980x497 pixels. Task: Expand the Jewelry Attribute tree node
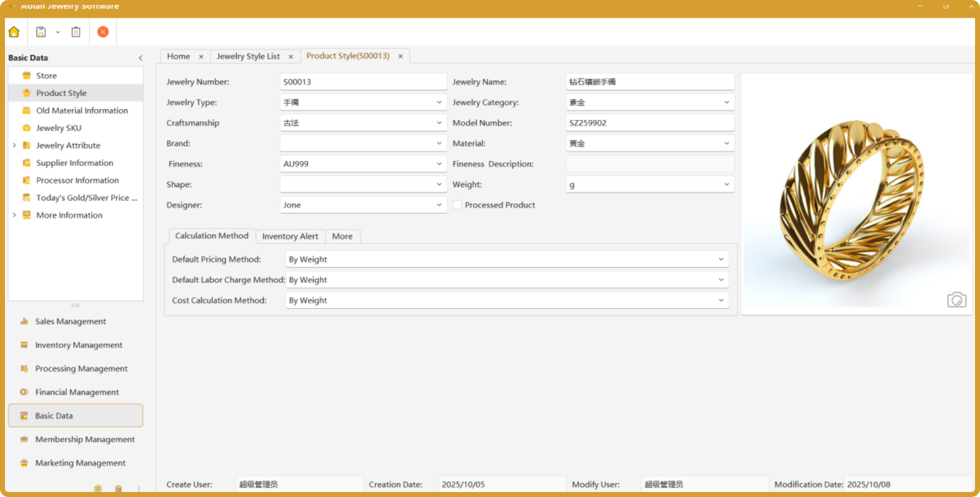pos(14,145)
